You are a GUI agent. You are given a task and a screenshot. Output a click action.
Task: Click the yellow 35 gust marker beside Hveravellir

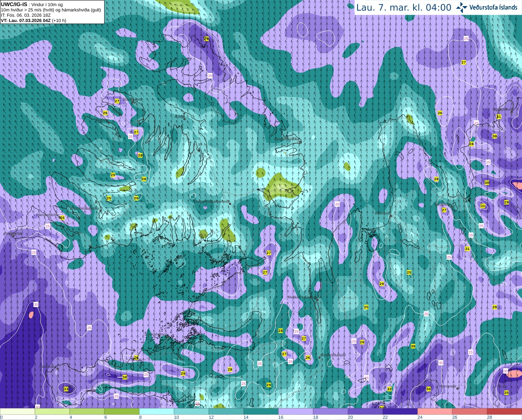[x=429, y=389]
